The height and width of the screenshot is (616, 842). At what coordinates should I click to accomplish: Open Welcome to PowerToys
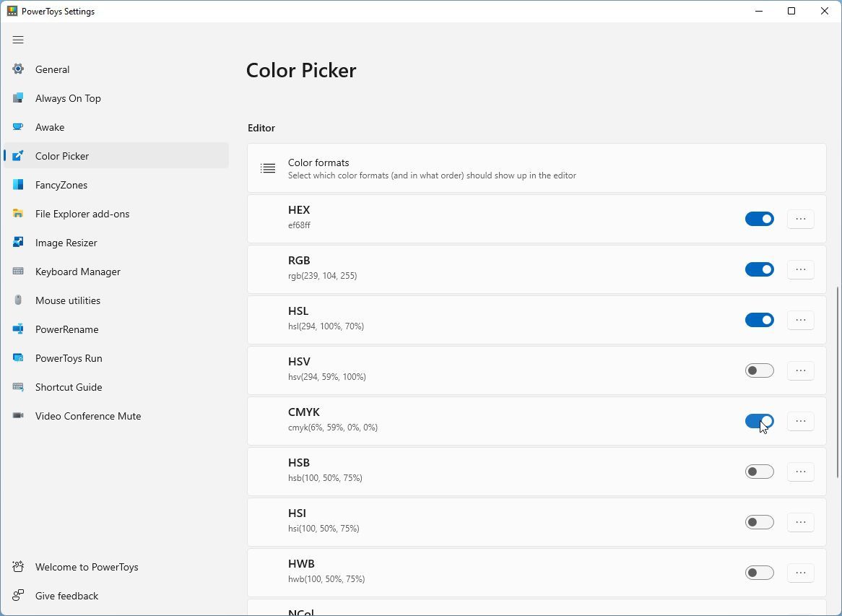(86, 566)
